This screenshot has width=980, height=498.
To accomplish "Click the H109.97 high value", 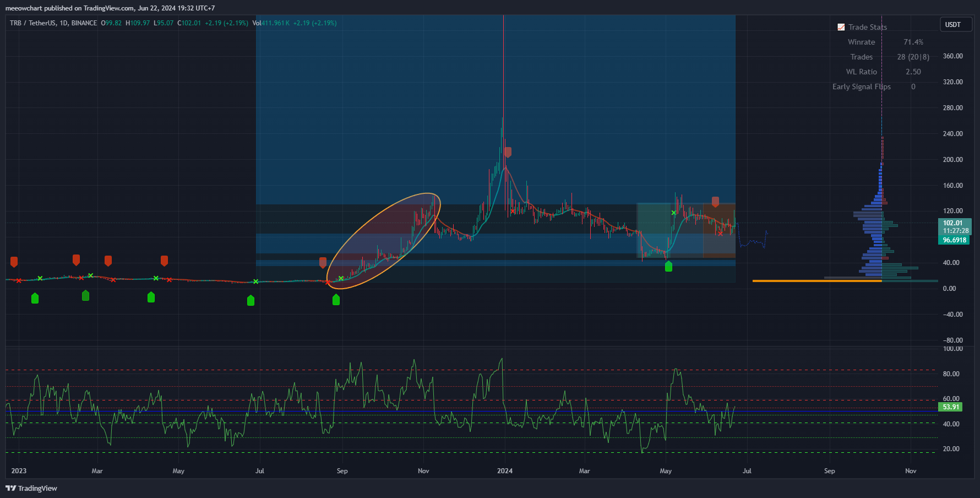I will [x=138, y=23].
